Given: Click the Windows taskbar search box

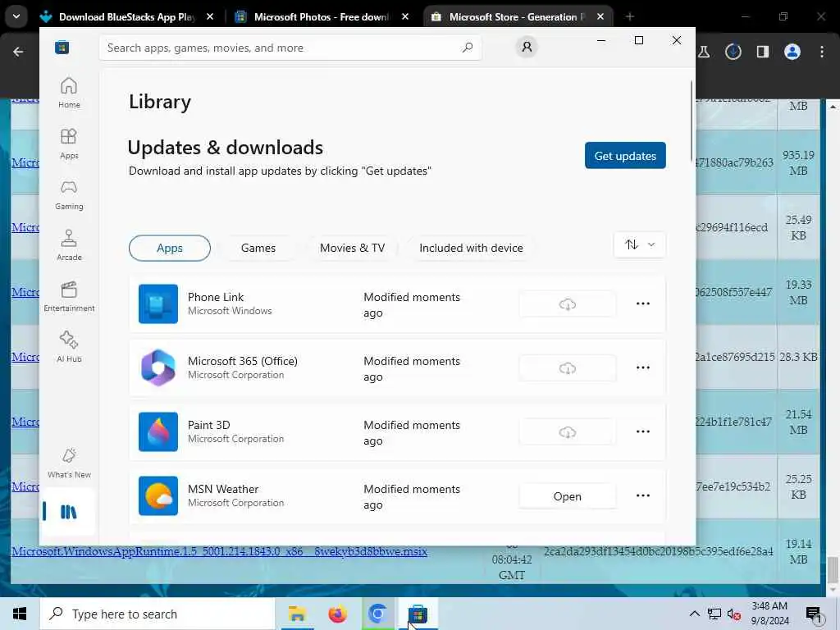Looking at the screenshot, I should click(x=157, y=614).
